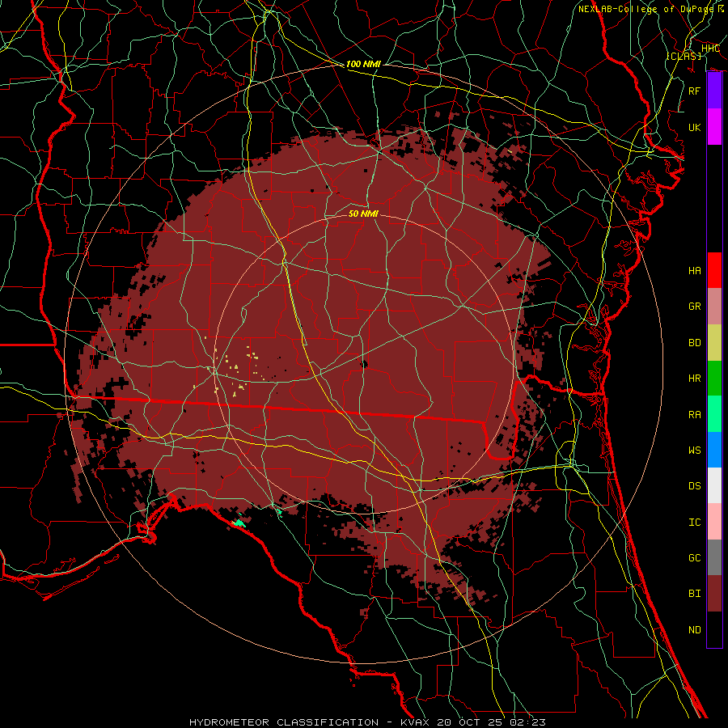This screenshot has width=728, height=728.
Task: Click the "WS" legend label
Action: tap(695, 450)
